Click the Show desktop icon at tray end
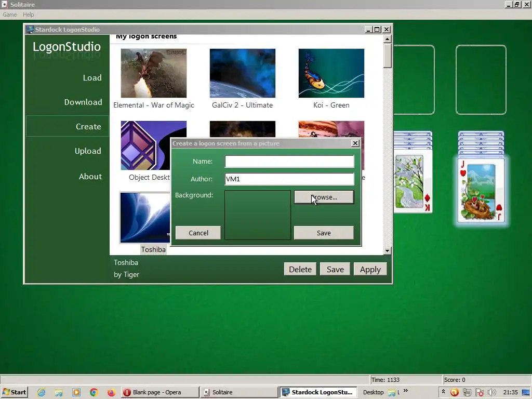The width and height of the screenshot is (532, 399). point(526,393)
